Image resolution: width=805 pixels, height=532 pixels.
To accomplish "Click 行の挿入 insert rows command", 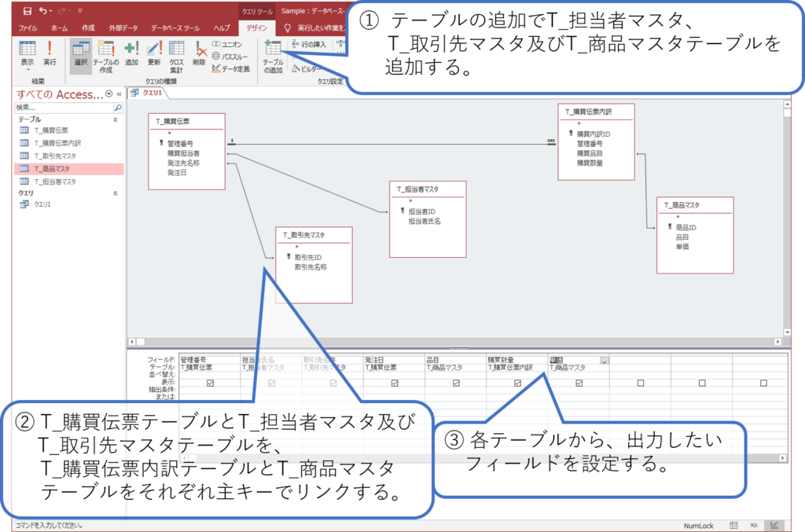I will 309,45.
